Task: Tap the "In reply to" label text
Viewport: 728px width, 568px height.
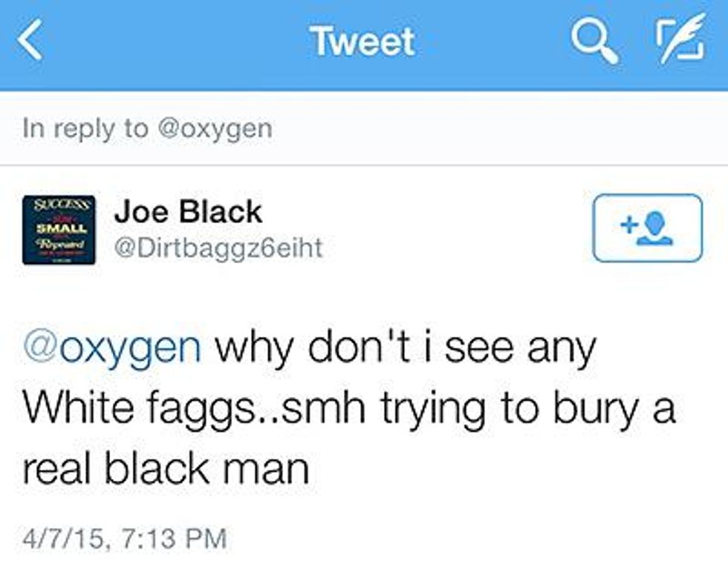Action: click(85, 129)
